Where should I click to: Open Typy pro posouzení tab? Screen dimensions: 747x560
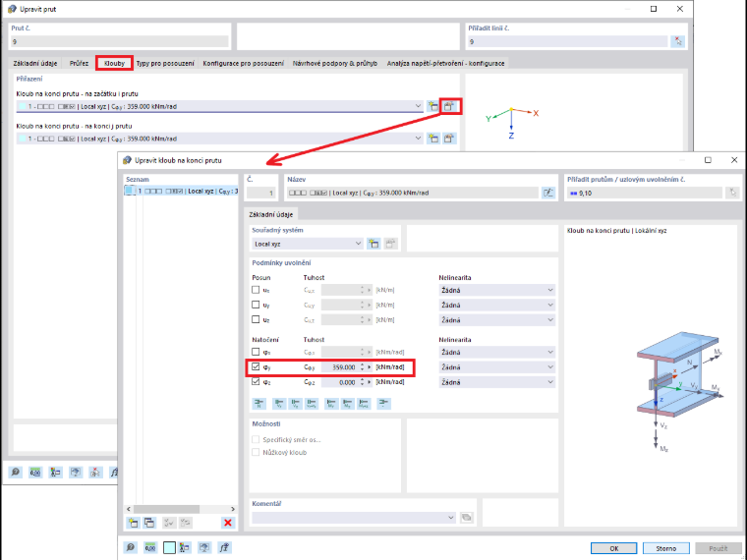coord(165,63)
